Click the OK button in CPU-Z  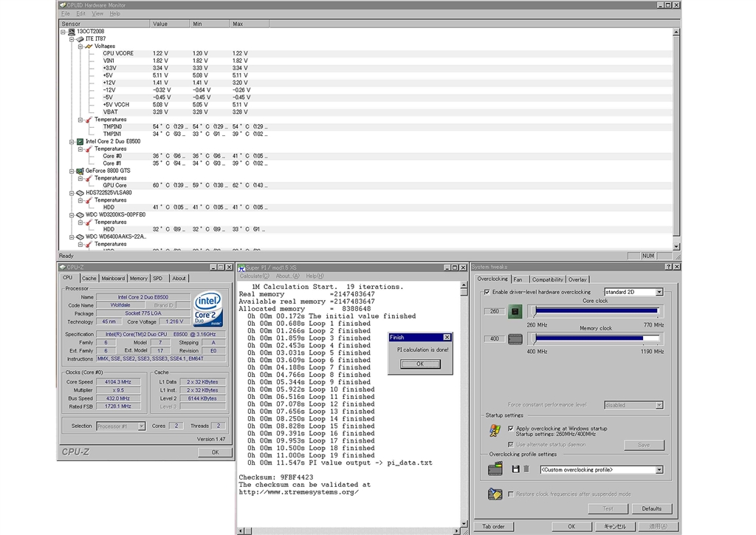click(215, 452)
